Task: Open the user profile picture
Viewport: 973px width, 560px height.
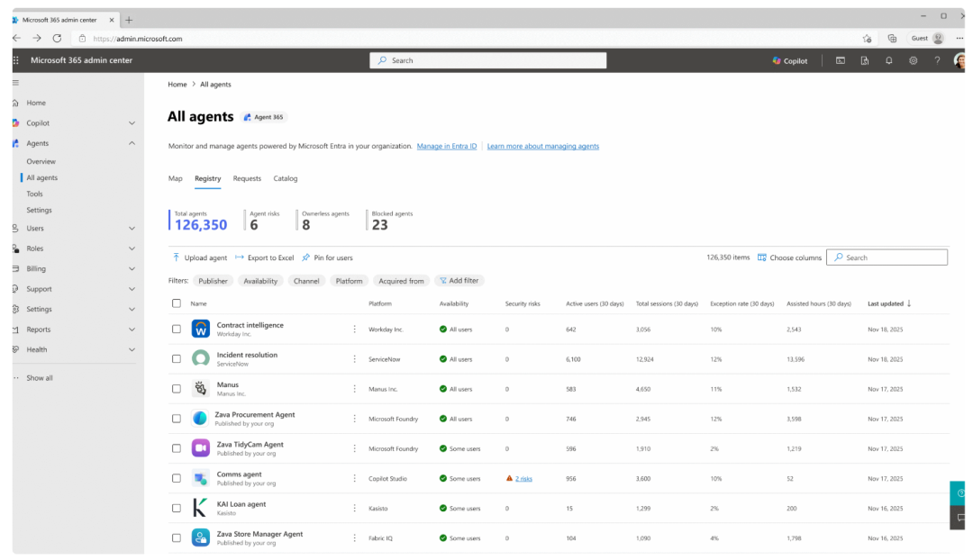Action: [959, 61]
